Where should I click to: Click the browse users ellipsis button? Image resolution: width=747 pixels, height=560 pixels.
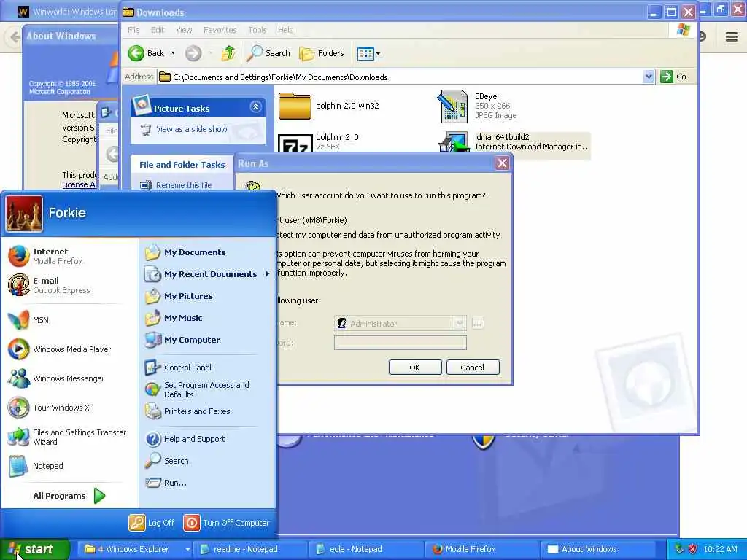click(x=477, y=323)
